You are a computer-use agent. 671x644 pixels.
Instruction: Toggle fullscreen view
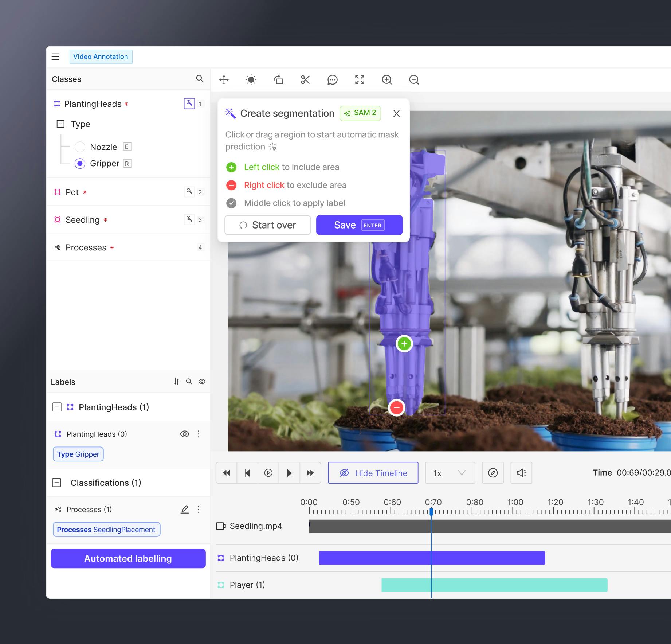[x=360, y=79]
